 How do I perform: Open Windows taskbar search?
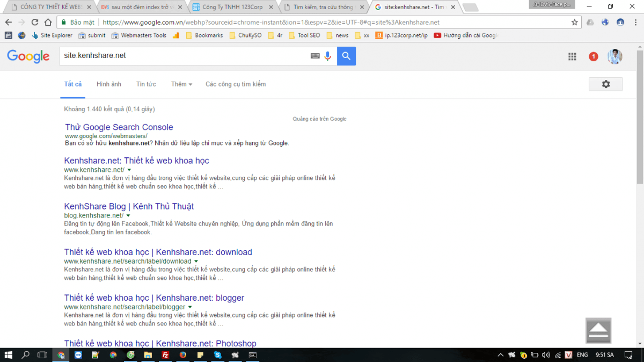[25, 355]
